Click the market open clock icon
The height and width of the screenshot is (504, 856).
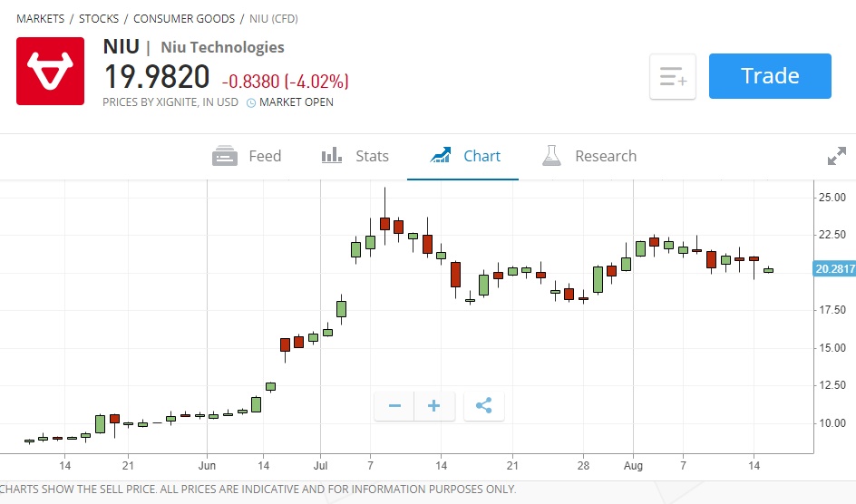tap(251, 102)
